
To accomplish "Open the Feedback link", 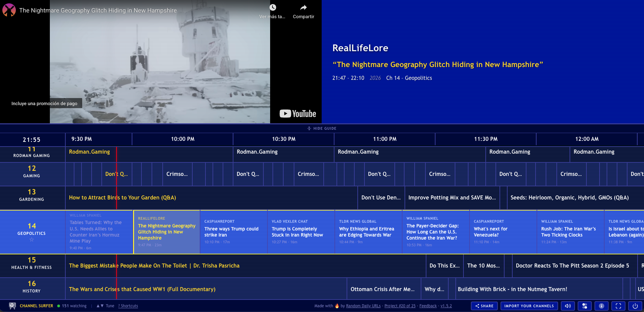I will pyautogui.click(x=428, y=306).
